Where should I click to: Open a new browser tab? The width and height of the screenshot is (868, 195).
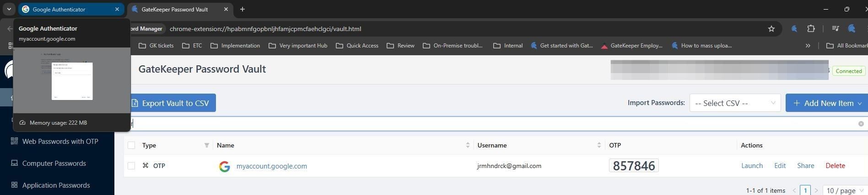coord(243,9)
